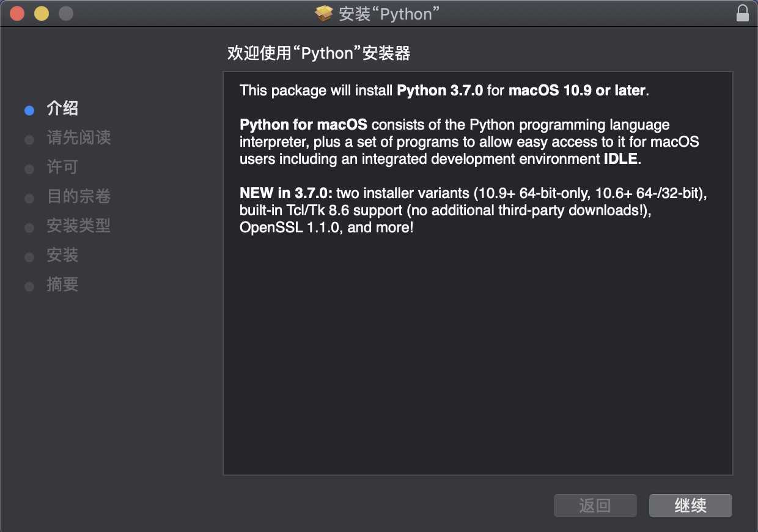Jump to the 摘要 step
758x532 pixels.
pos(62,284)
